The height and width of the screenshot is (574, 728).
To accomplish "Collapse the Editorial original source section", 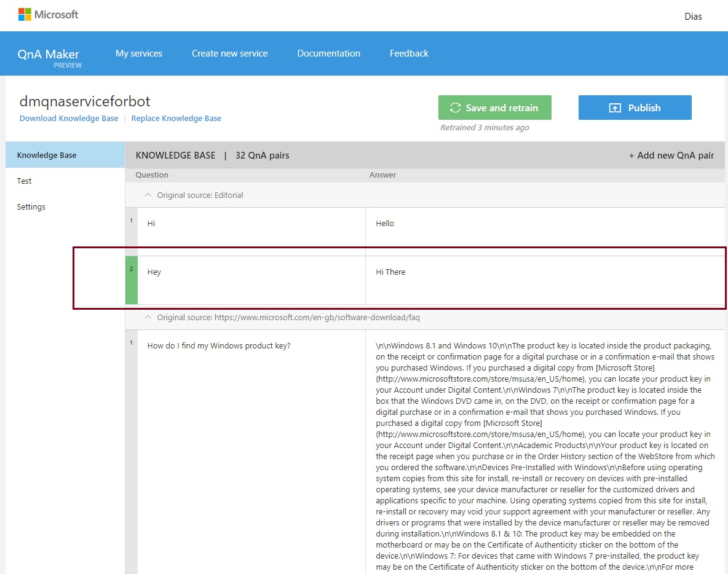I will click(148, 195).
